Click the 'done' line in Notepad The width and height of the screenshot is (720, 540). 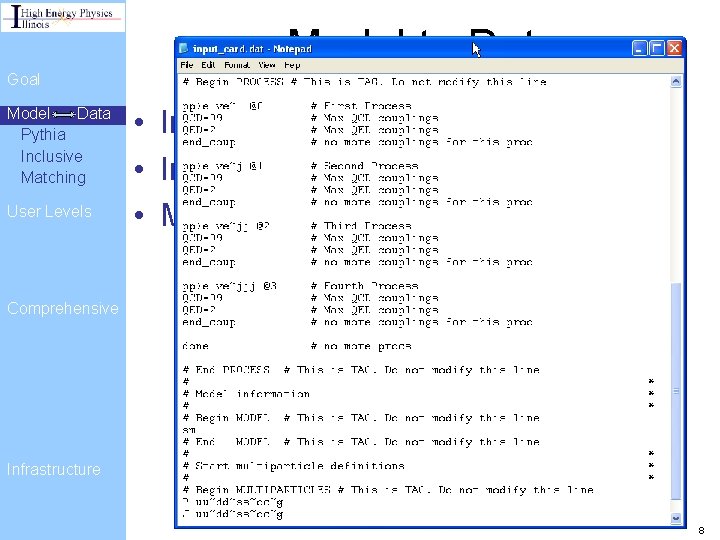pos(195,346)
